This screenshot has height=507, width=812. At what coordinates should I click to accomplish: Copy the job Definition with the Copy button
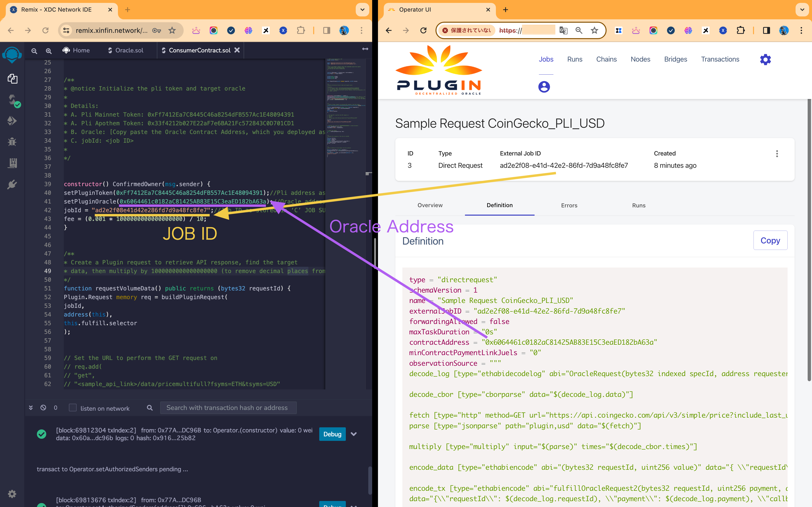770,240
